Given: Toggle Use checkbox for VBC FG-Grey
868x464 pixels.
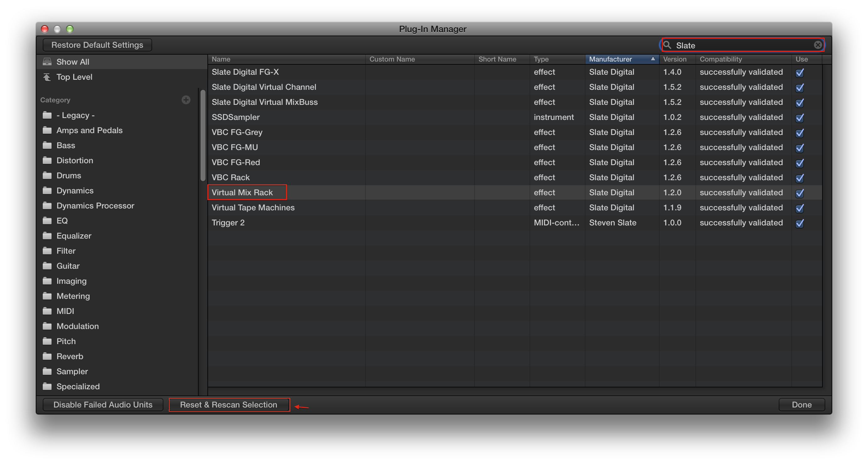Looking at the screenshot, I should 799,133.
